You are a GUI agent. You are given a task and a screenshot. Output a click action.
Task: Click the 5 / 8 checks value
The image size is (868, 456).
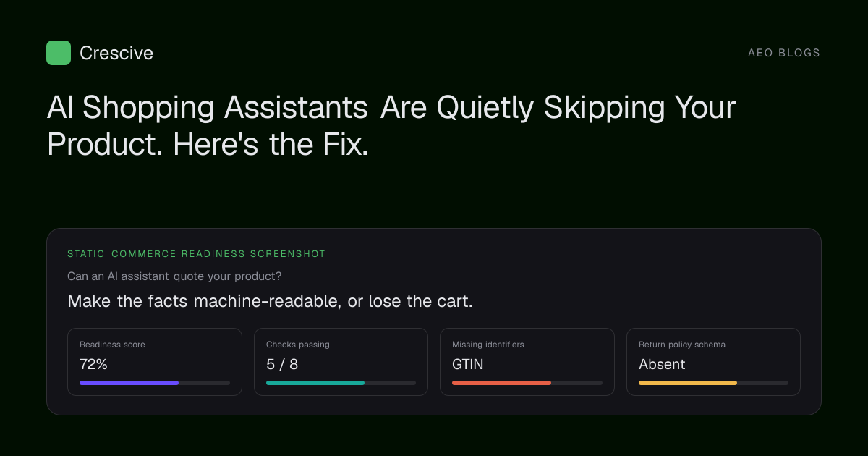tap(282, 364)
